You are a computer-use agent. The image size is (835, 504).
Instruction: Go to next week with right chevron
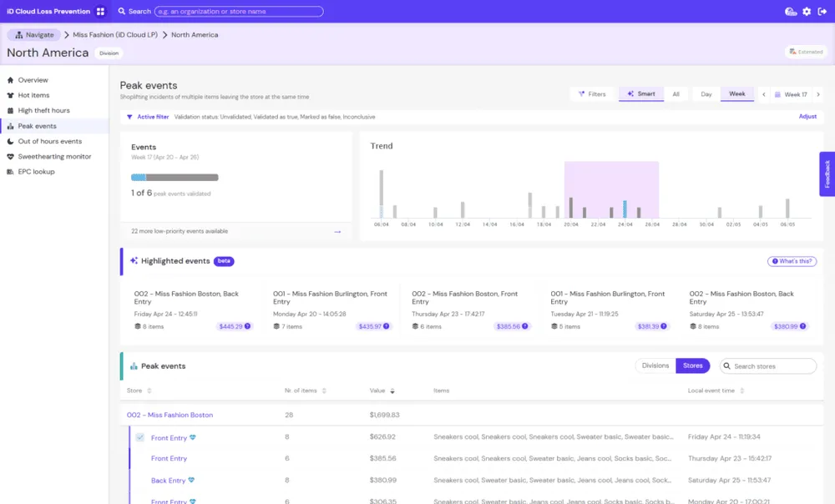coord(818,94)
